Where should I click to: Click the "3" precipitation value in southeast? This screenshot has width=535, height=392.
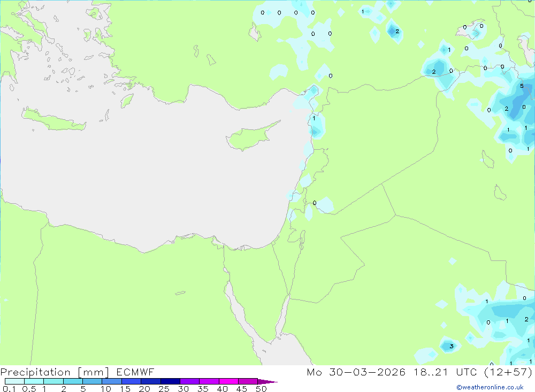[x=451, y=347]
